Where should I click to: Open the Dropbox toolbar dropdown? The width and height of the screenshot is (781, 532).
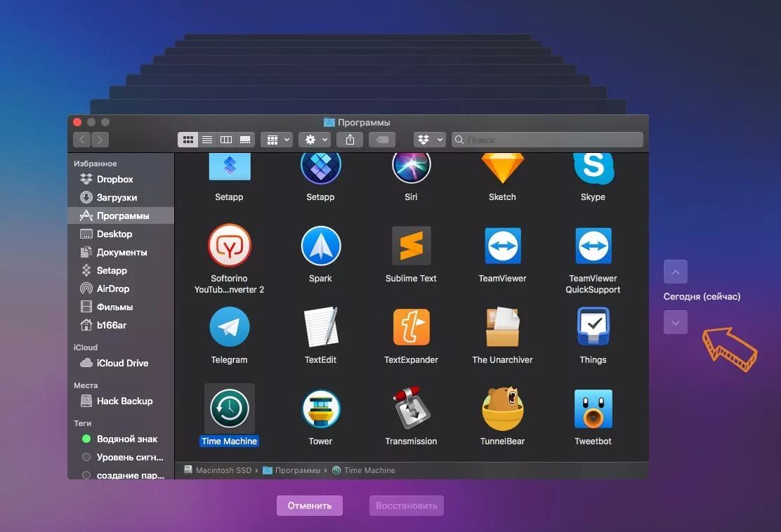(429, 140)
